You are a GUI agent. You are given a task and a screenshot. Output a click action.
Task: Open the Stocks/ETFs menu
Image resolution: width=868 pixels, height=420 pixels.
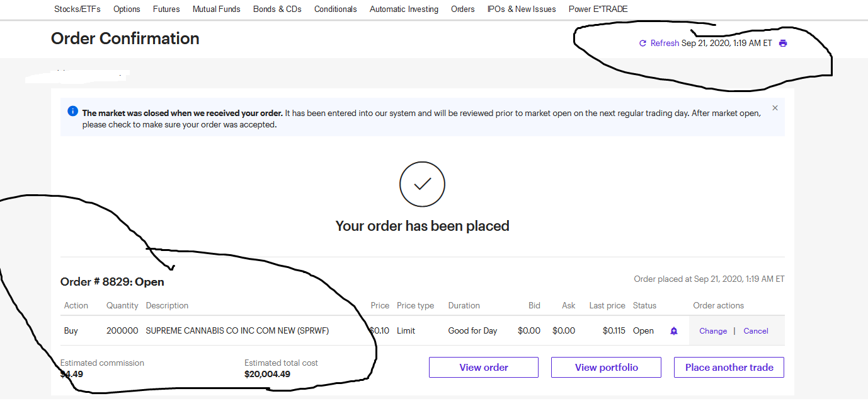pyautogui.click(x=77, y=9)
